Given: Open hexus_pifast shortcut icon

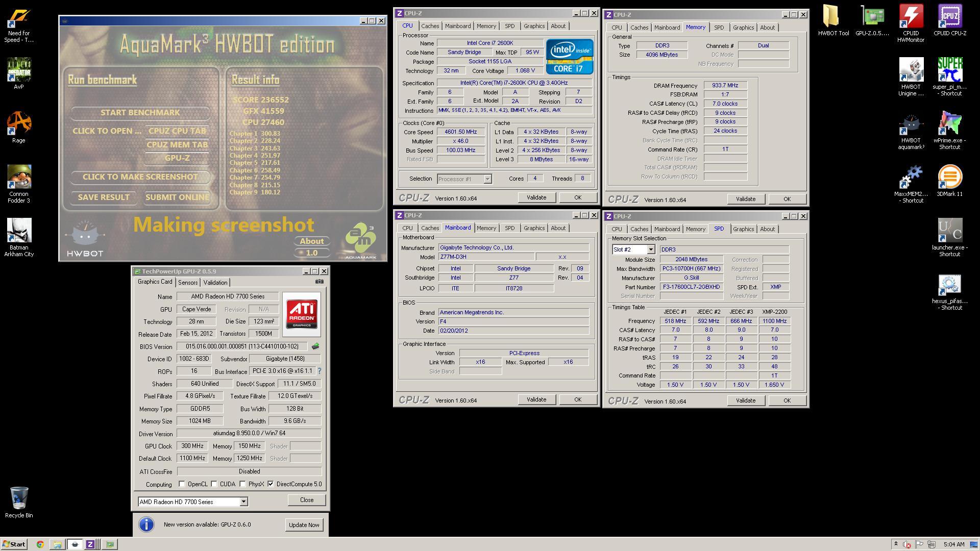Looking at the screenshot, I should pos(950,292).
